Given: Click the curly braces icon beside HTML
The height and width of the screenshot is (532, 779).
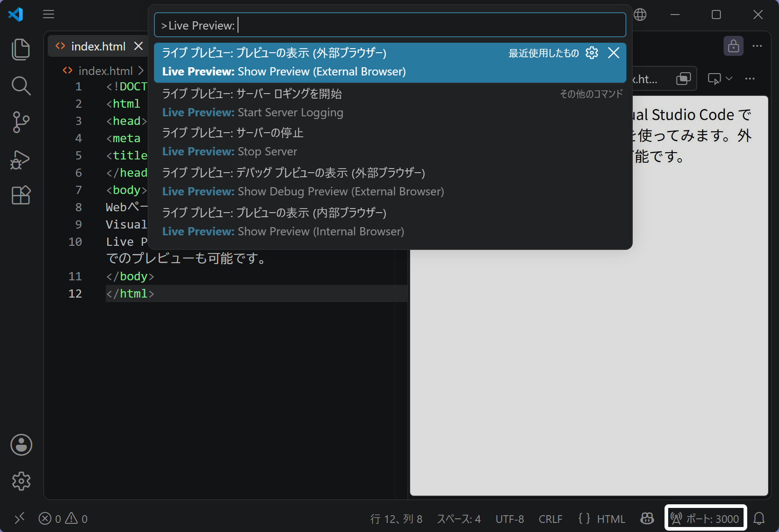Looking at the screenshot, I should pyautogui.click(x=584, y=518).
